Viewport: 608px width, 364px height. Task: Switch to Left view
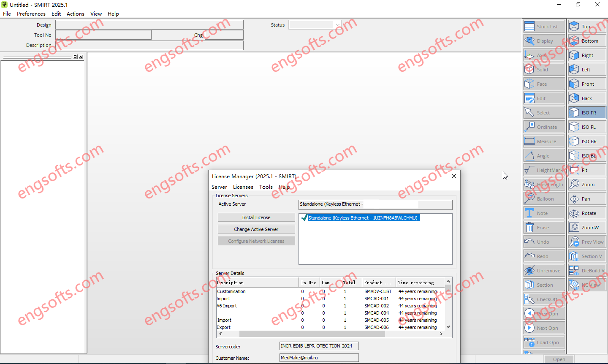587,70
